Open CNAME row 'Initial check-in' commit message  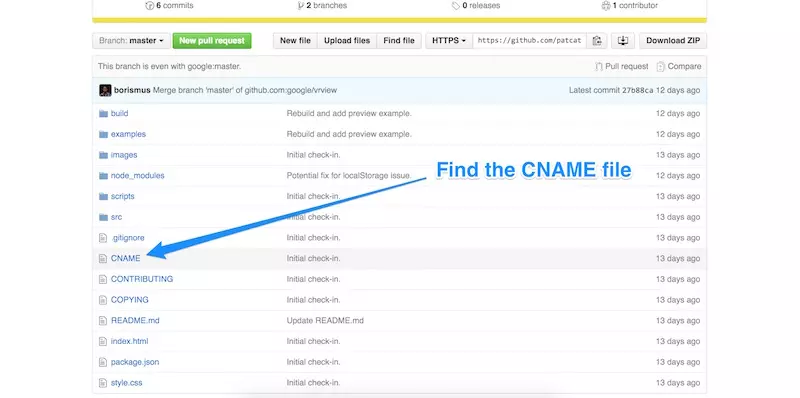click(x=313, y=259)
